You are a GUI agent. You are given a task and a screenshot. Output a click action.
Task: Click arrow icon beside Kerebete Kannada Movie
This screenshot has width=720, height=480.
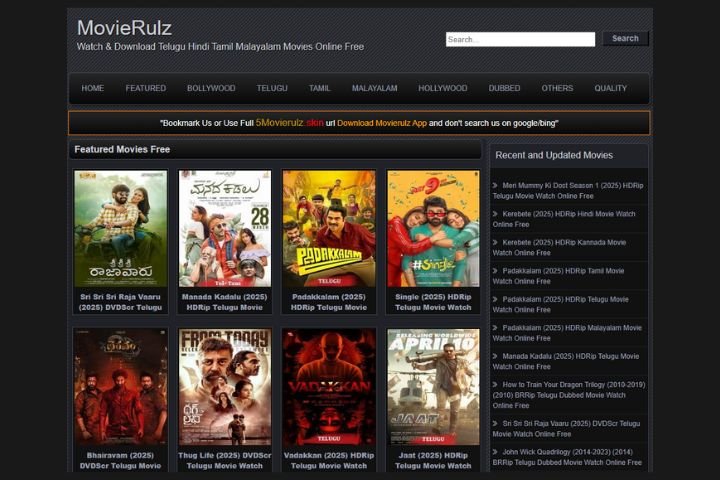(495, 243)
